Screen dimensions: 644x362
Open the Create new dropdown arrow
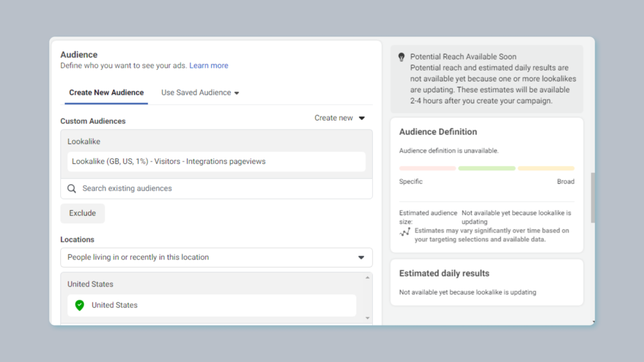click(362, 118)
